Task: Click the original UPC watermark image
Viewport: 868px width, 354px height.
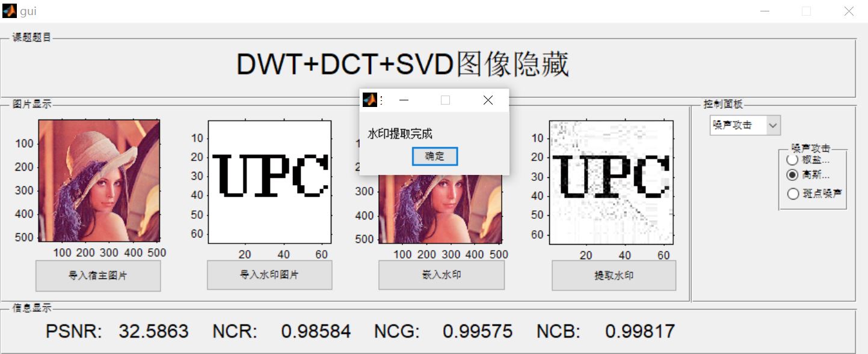Action: pyautogui.click(x=269, y=179)
